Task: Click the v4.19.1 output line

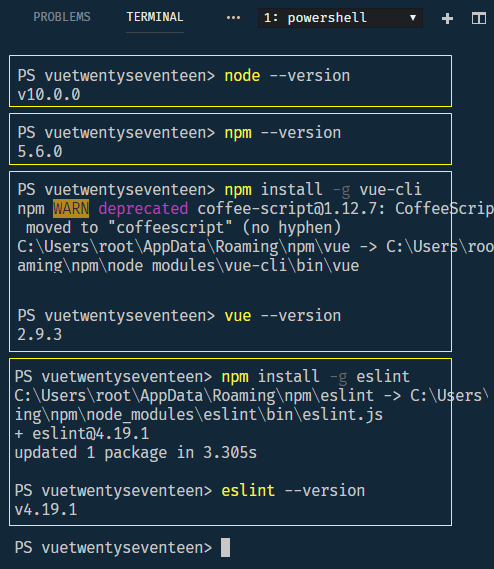Action: 46,509
